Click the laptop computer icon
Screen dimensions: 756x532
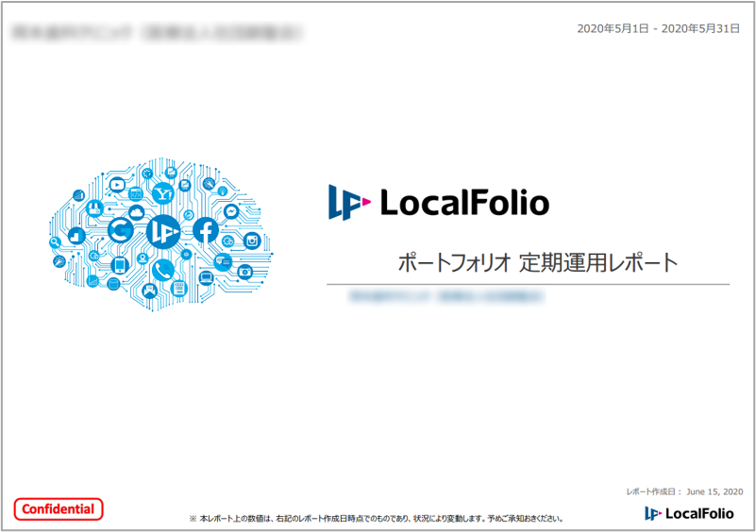coord(206,277)
